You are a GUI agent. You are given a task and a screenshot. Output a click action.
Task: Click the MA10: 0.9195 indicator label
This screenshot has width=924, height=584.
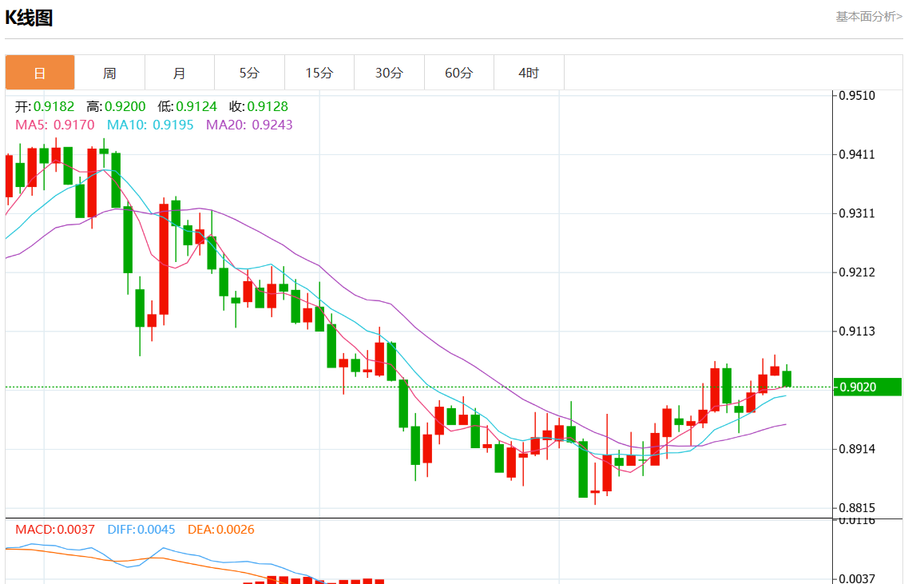coord(150,125)
